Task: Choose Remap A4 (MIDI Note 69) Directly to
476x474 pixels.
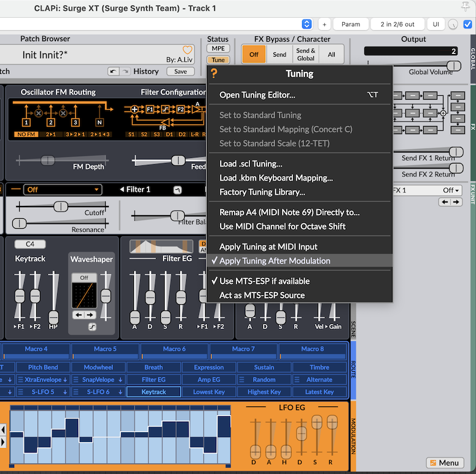Action: 300,212
